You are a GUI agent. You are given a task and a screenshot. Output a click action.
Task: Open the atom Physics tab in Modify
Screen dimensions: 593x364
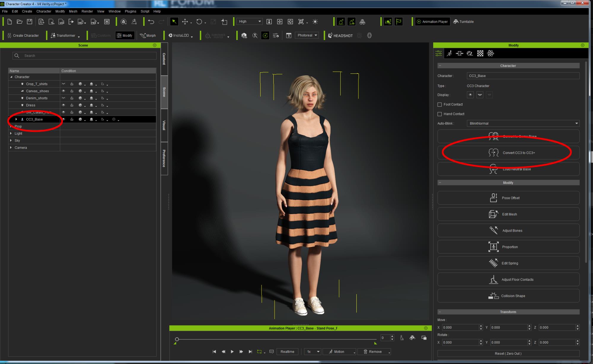(x=490, y=53)
